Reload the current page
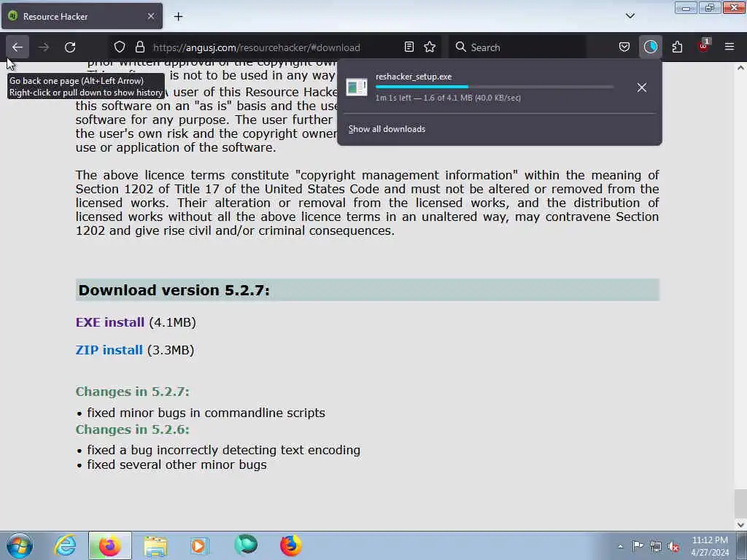Image resolution: width=747 pixels, height=560 pixels. click(70, 47)
